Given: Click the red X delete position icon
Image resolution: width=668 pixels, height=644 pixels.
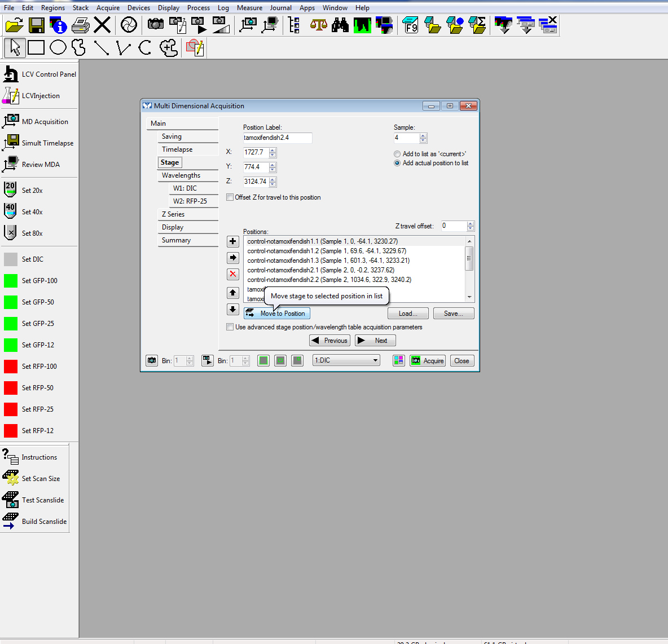Looking at the screenshot, I should [232, 274].
